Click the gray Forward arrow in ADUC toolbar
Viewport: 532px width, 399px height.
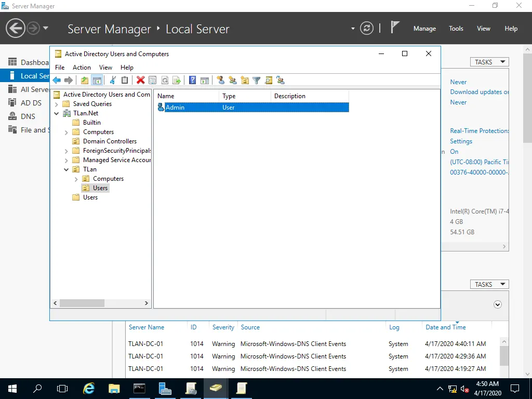(x=69, y=81)
